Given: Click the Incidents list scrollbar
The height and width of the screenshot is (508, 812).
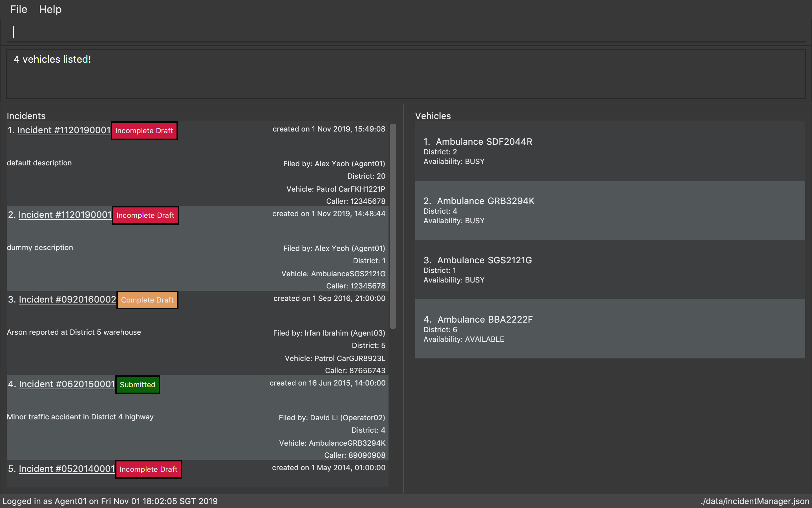Looking at the screenshot, I should coord(393,226).
